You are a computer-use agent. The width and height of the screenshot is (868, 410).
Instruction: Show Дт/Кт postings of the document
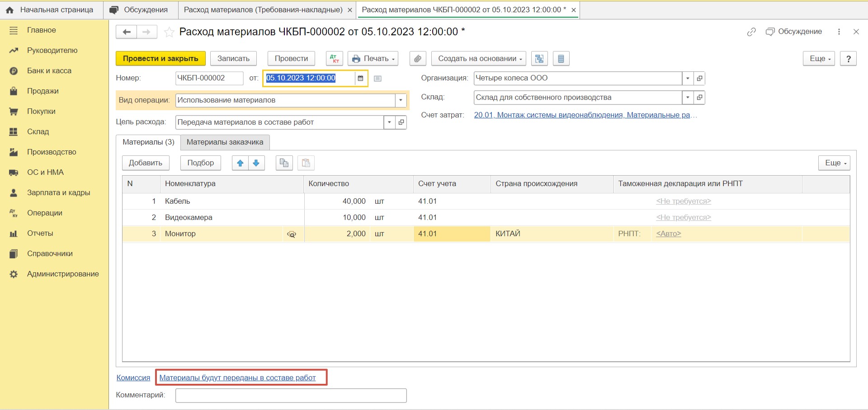pos(335,59)
